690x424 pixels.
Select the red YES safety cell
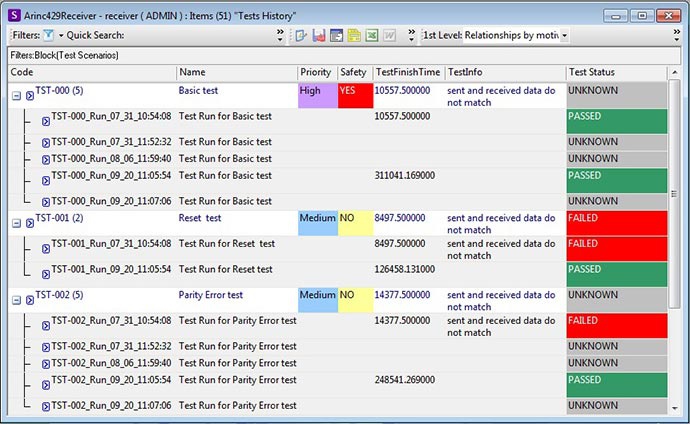[x=356, y=95]
